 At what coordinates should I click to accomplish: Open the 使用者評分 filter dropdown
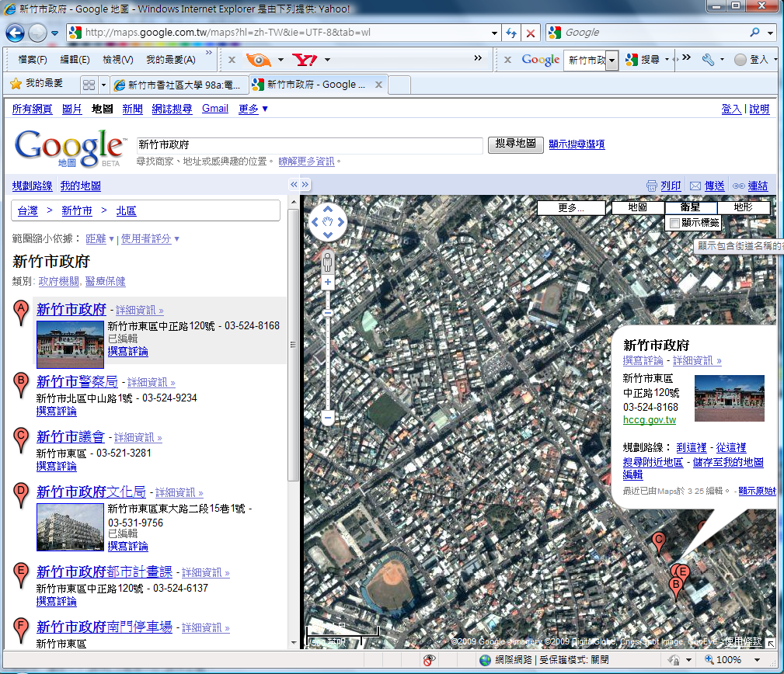(x=150, y=239)
